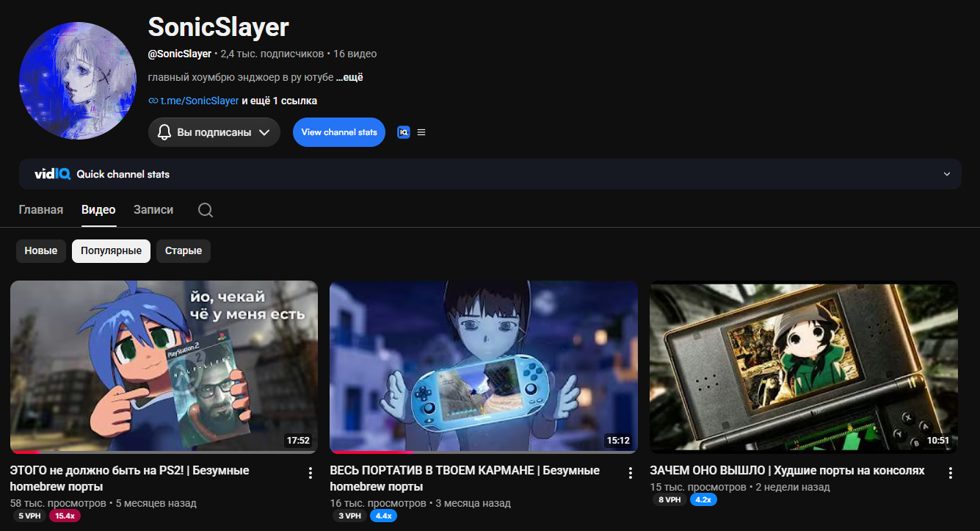Click the 2,4 тыс. подписчиков count
980x531 pixels.
[272, 54]
